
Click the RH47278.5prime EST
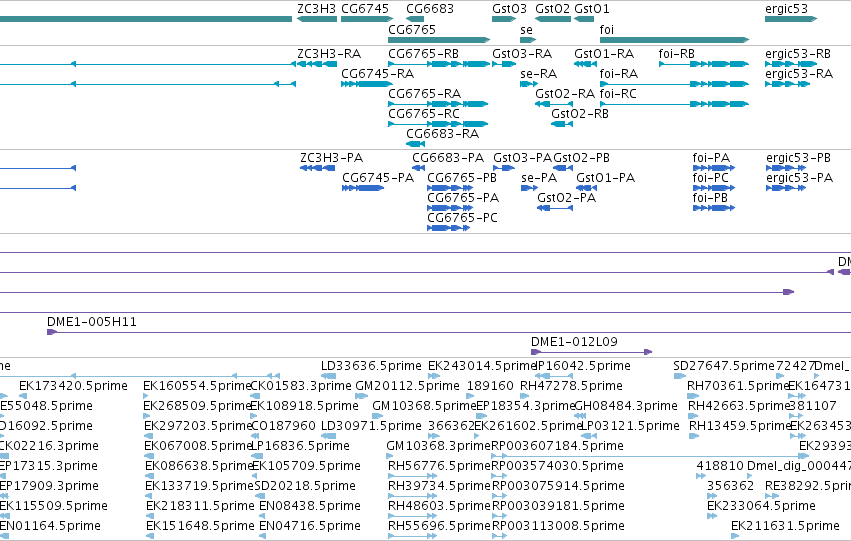click(525, 396)
